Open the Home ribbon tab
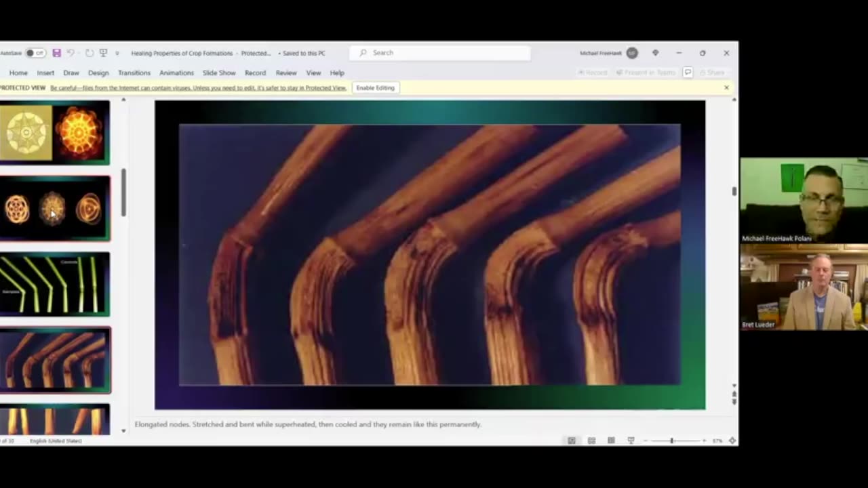868x488 pixels. 18,73
